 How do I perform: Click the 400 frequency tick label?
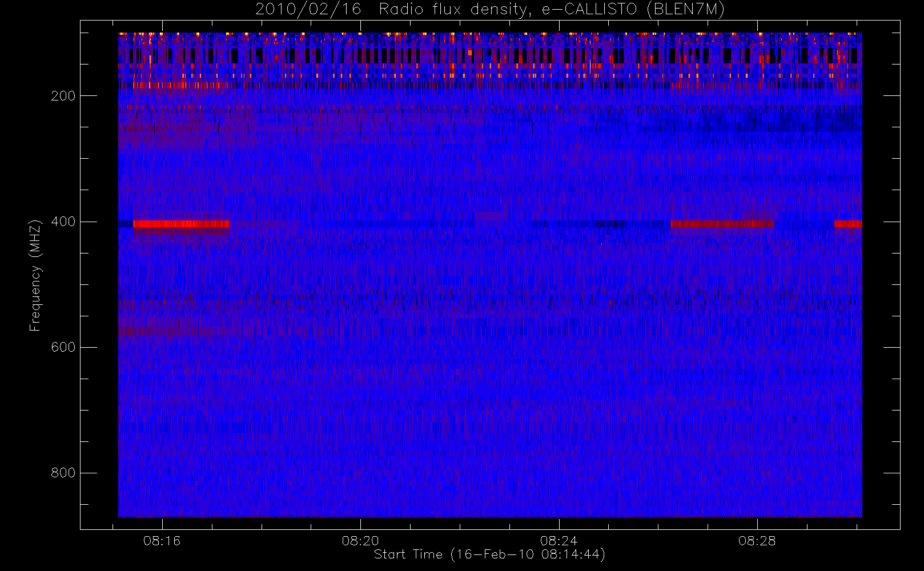(63, 222)
